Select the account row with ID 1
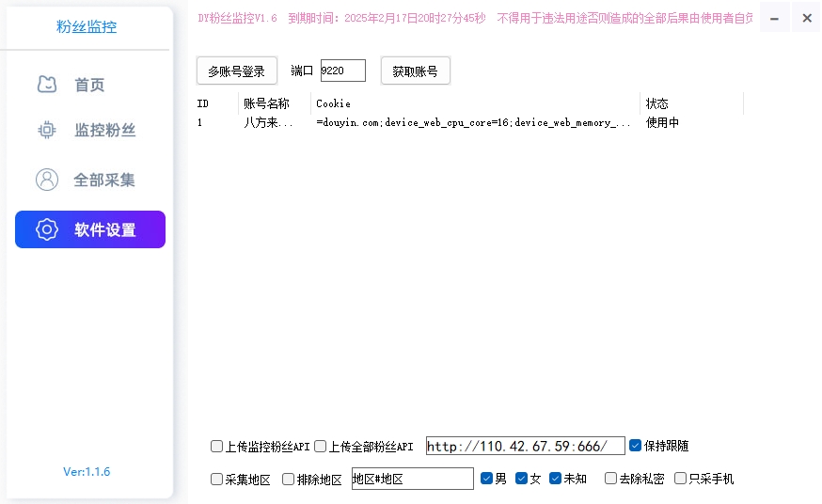Screen dimensions: 822x504 pos(414,122)
